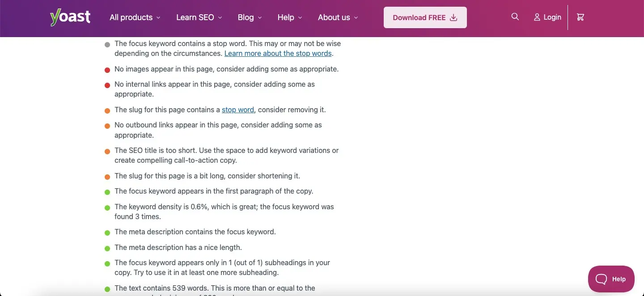Expand the Help chevron in navigation
644x296 pixels.
click(x=300, y=18)
